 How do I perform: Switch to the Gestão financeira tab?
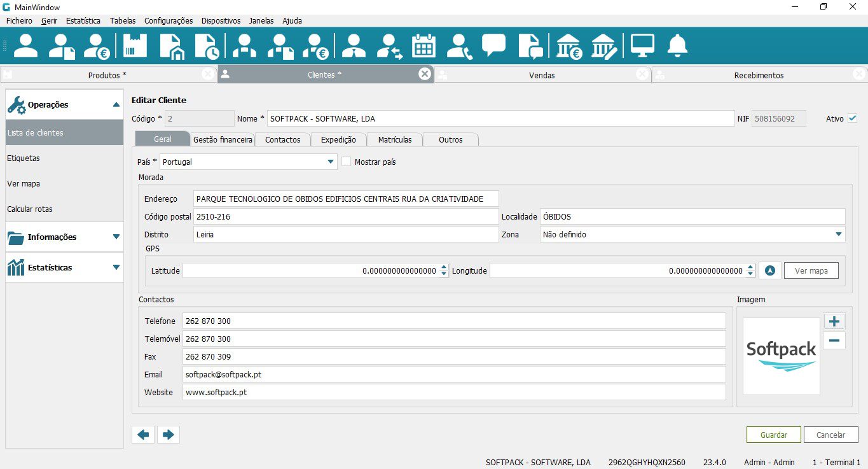click(223, 139)
